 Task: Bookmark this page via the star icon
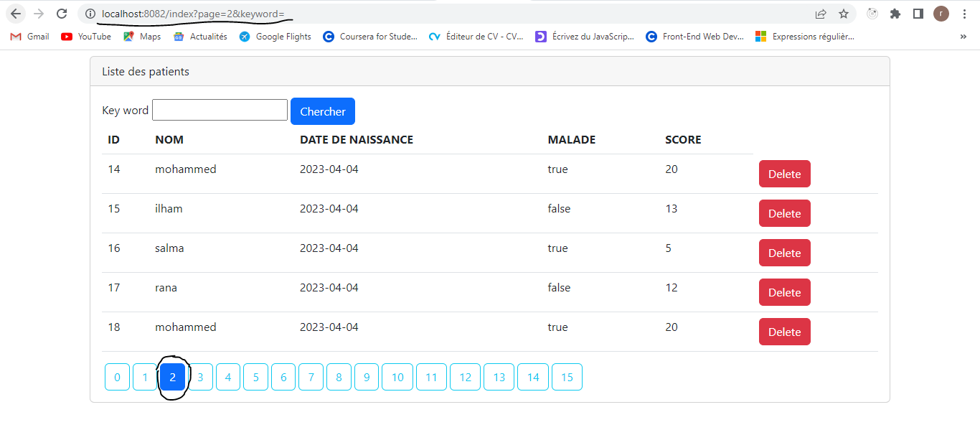tap(844, 13)
